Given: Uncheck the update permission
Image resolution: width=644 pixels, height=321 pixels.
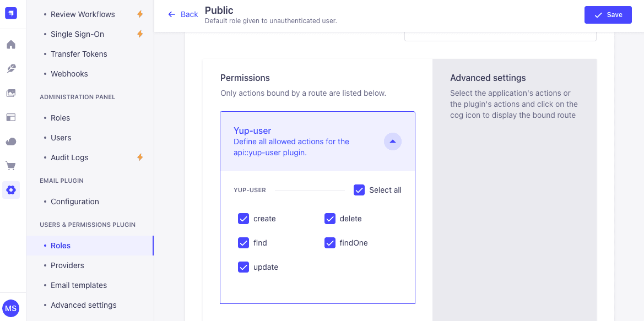Looking at the screenshot, I should 243,267.
